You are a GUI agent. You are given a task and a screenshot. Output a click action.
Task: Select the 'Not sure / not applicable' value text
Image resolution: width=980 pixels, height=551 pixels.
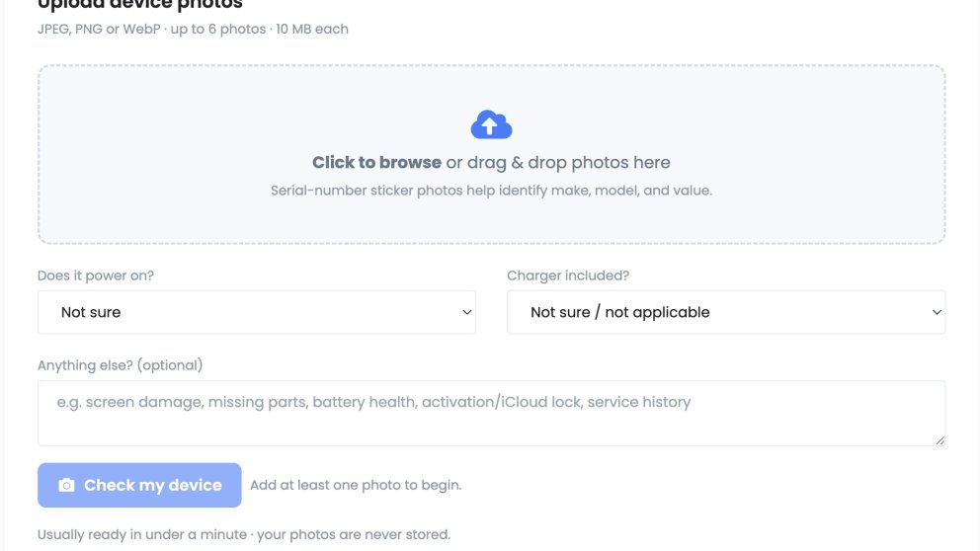620,312
